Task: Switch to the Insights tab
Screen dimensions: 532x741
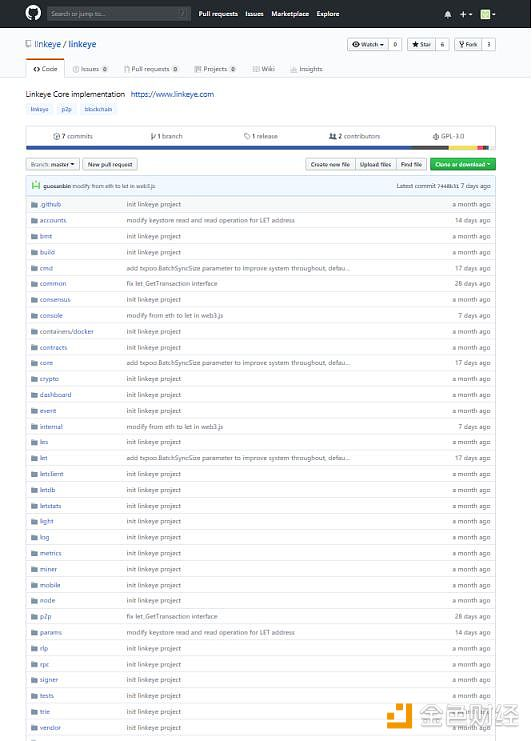Action: (x=306, y=69)
